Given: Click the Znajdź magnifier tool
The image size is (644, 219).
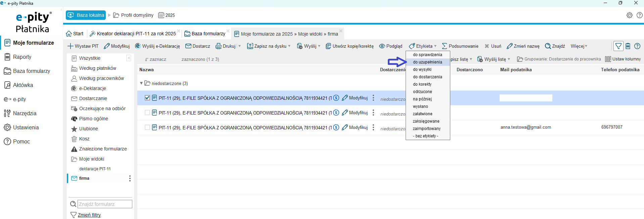Looking at the screenshot, I should pos(548,46).
